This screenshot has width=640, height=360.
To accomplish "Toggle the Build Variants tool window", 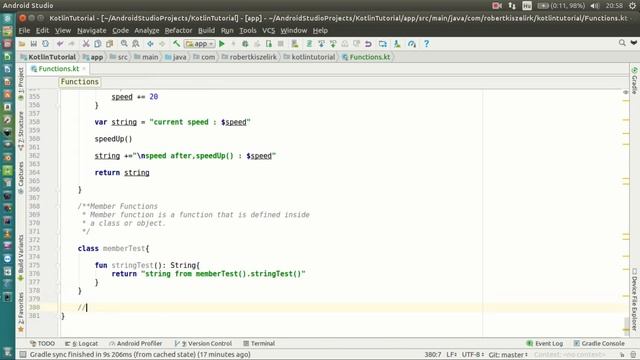I will [21, 258].
